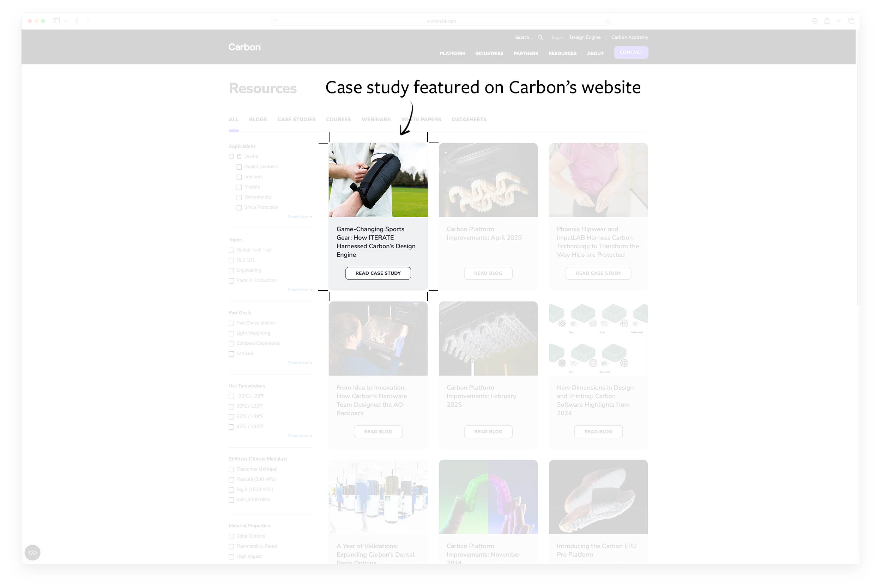
Task: Click Introducing the Carbon EPU Pro Platform title
Action: pos(596,551)
